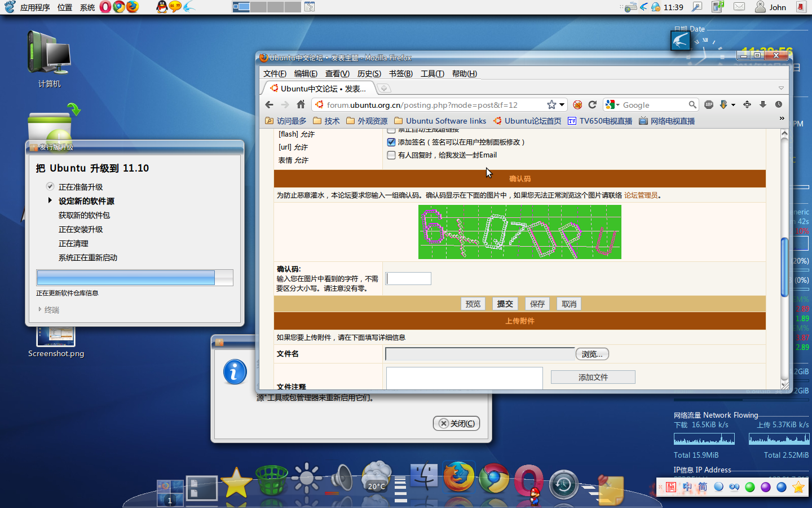Image resolution: width=812 pixels, height=508 pixels.
Task: Open Ubuntu Software links bookmark folder
Action: (x=440, y=121)
